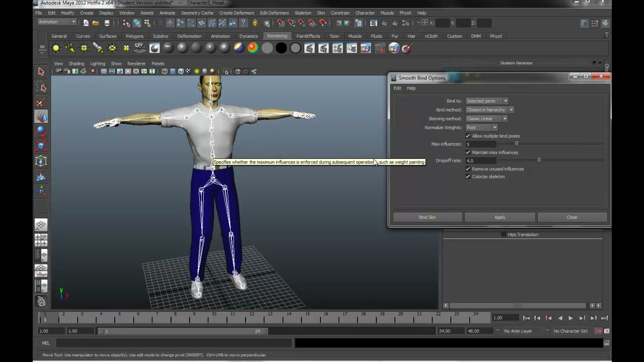644x362 pixels.
Task: Open Help menu in Smooth Bind Options
Action: tap(411, 88)
